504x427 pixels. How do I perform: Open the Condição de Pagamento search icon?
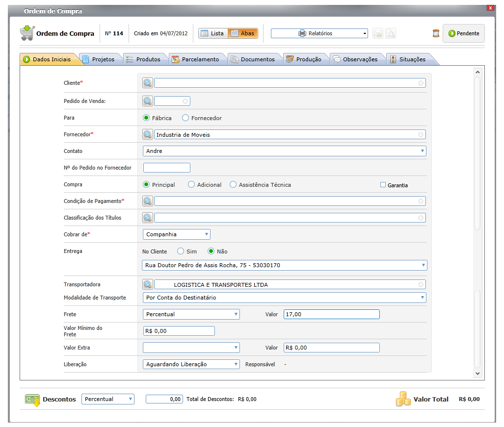(148, 201)
